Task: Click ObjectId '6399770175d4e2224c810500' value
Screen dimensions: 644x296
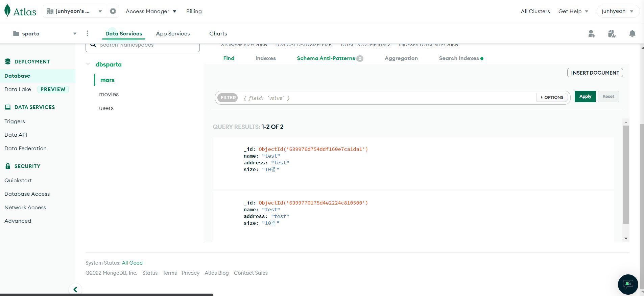Action: pyautogui.click(x=313, y=203)
